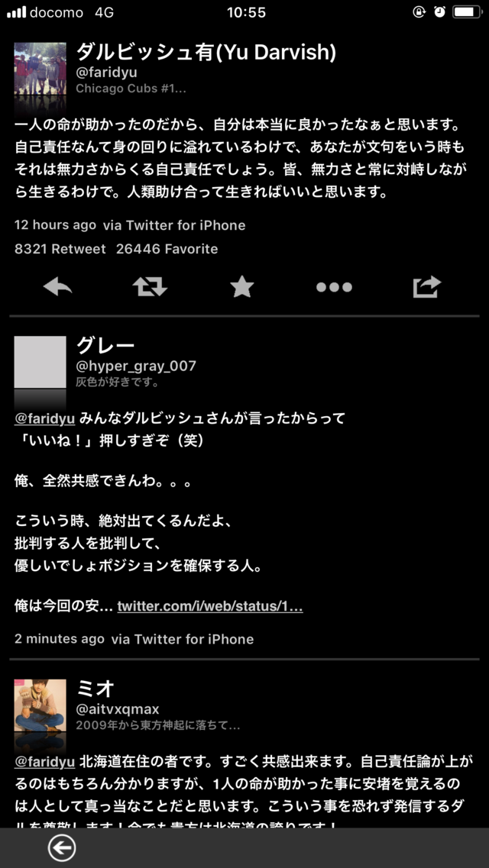Viewport: 489px width, 868px height.
Task: Tap the 10:55 clock in status bar
Action: coord(246,12)
